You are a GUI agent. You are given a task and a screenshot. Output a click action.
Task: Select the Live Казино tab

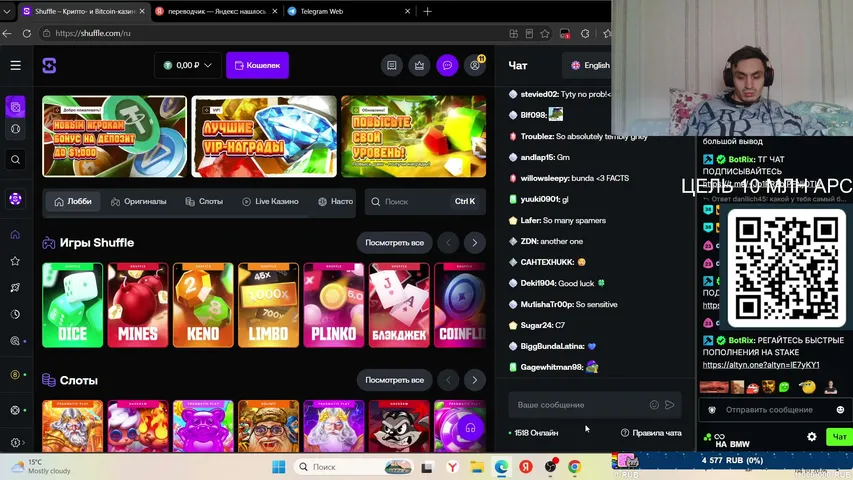tap(270, 201)
